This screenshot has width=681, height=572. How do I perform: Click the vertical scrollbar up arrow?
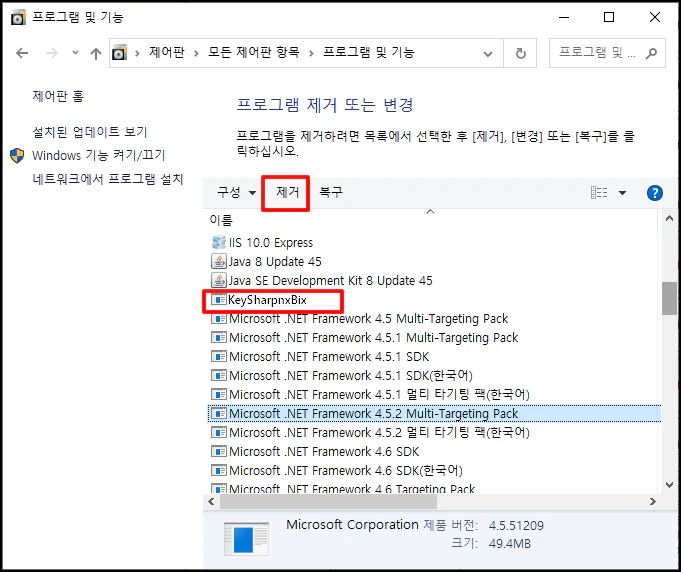[x=669, y=219]
